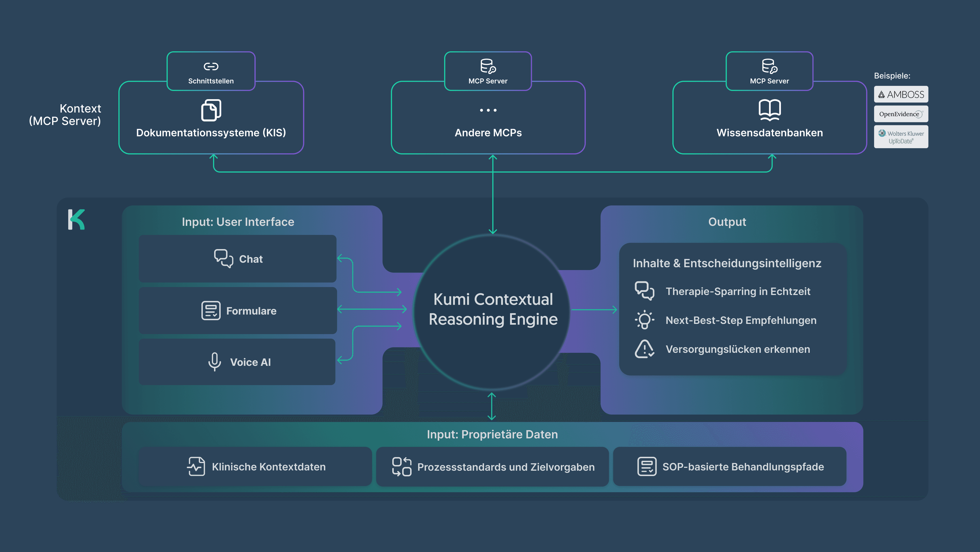
Task: Click the Chat speech bubbles icon
Action: coord(223,258)
